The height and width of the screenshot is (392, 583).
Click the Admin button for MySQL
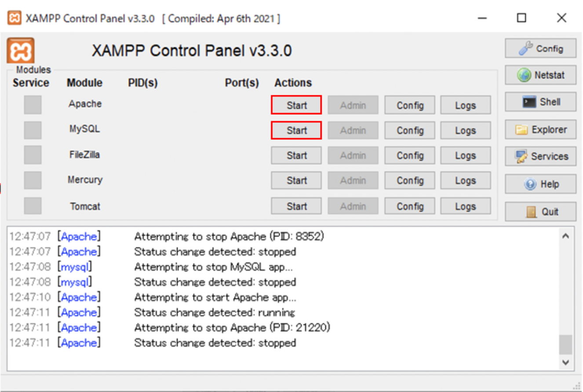[353, 130]
